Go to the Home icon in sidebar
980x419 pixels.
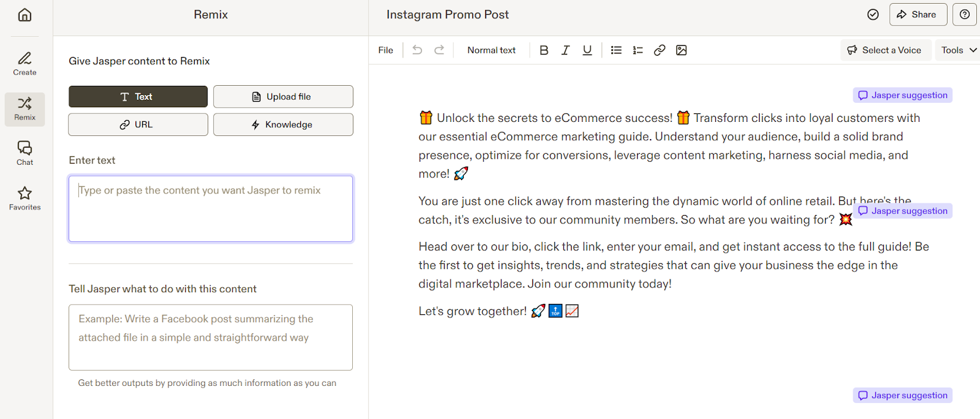[24, 15]
